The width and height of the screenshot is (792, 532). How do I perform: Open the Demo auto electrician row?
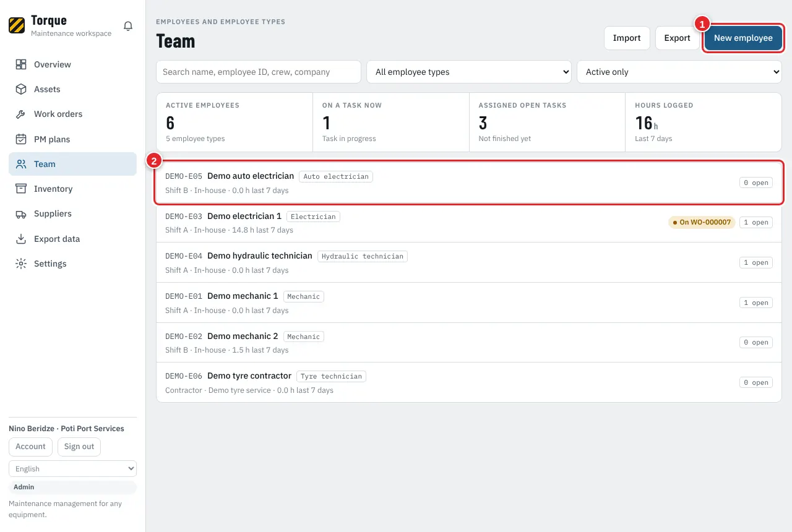click(469, 182)
